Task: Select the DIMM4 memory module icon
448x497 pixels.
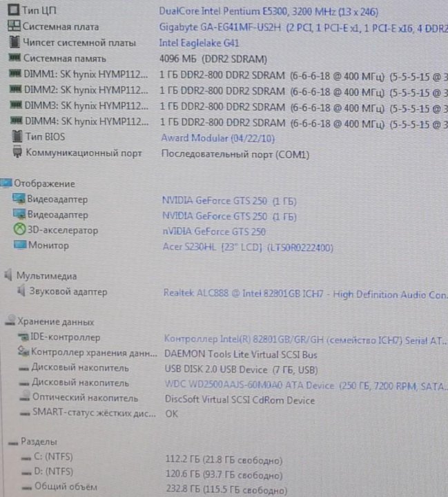Action: tap(17, 120)
